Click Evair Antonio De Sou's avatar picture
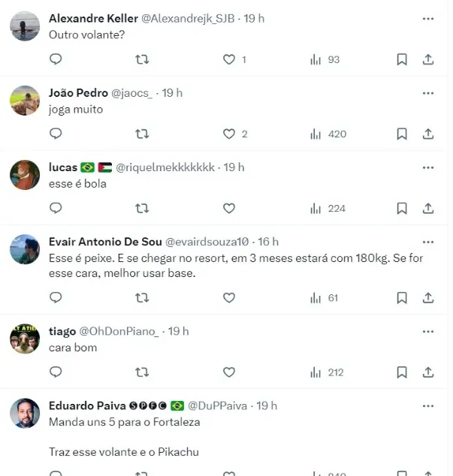The image size is (453, 476). [25, 249]
